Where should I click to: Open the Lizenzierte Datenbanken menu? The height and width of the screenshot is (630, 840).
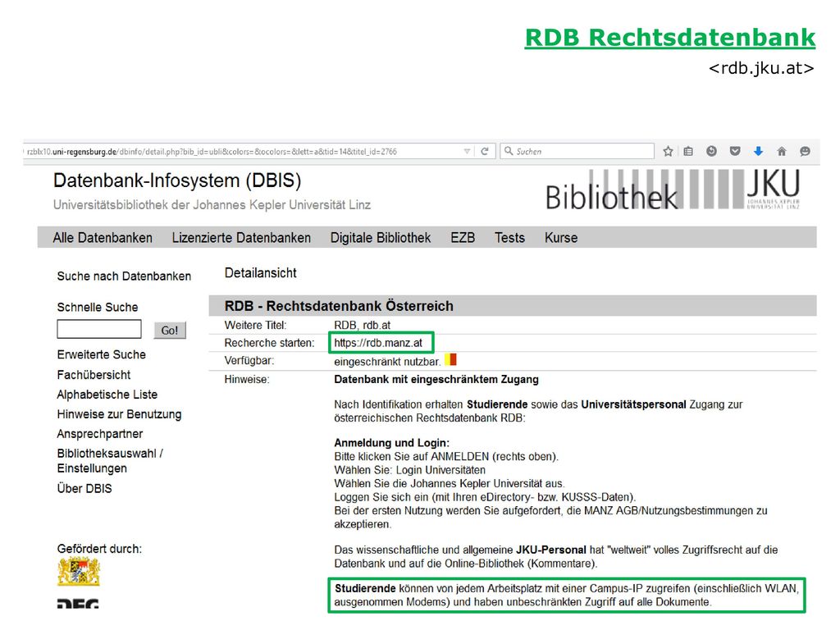241,238
